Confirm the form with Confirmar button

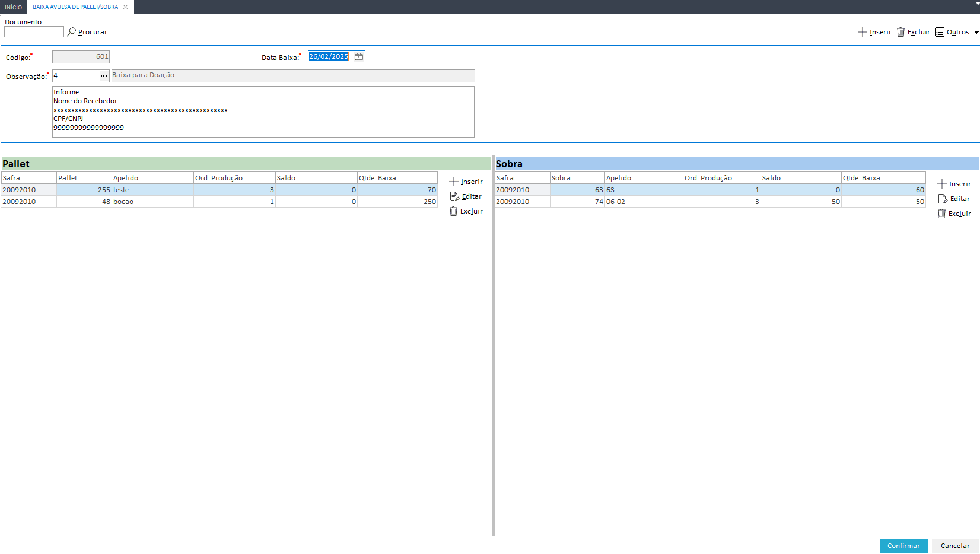point(904,546)
